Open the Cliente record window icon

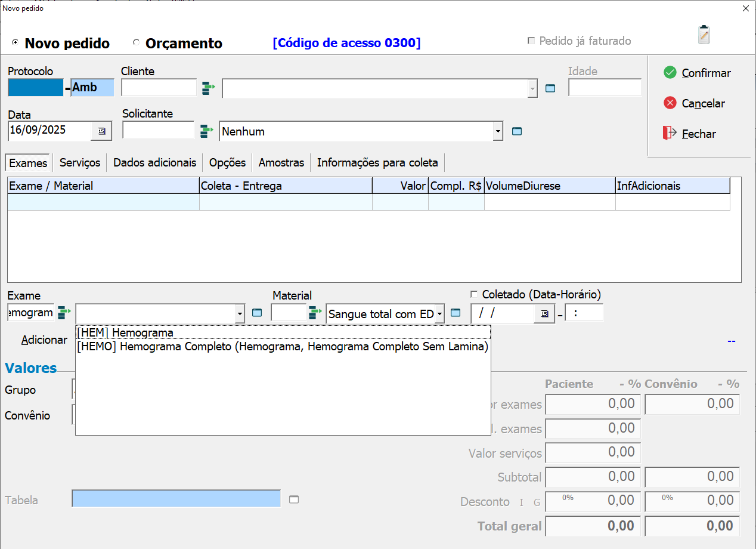pyautogui.click(x=550, y=88)
